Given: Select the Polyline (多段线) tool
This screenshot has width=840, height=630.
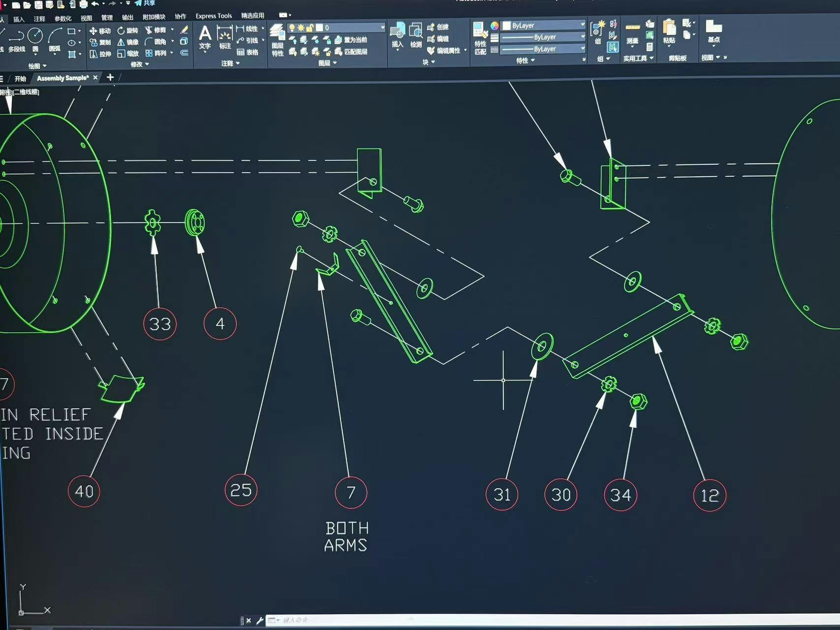Looking at the screenshot, I should [x=17, y=38].
